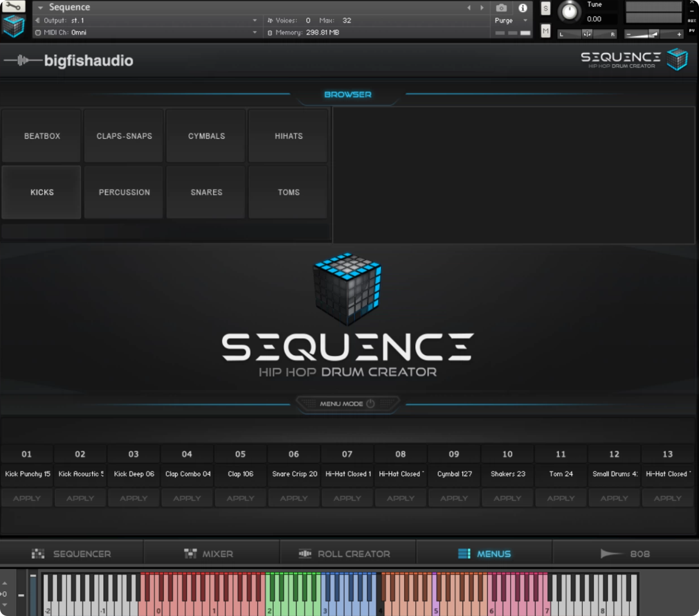Click the camera snapshot icon

tap(501, 8)
